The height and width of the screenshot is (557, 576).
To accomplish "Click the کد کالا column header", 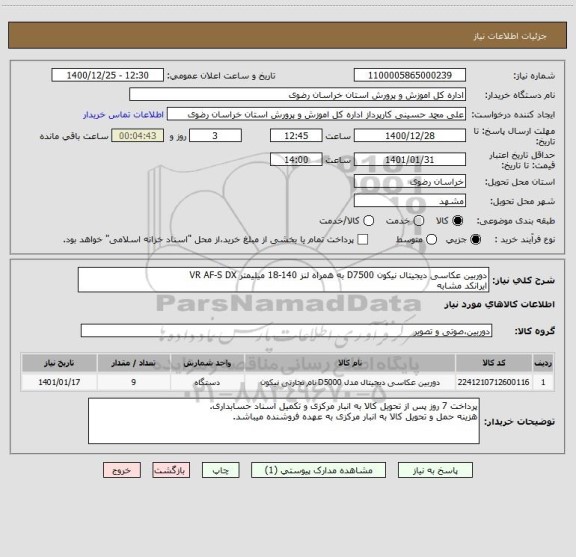I will click(494, 363).
